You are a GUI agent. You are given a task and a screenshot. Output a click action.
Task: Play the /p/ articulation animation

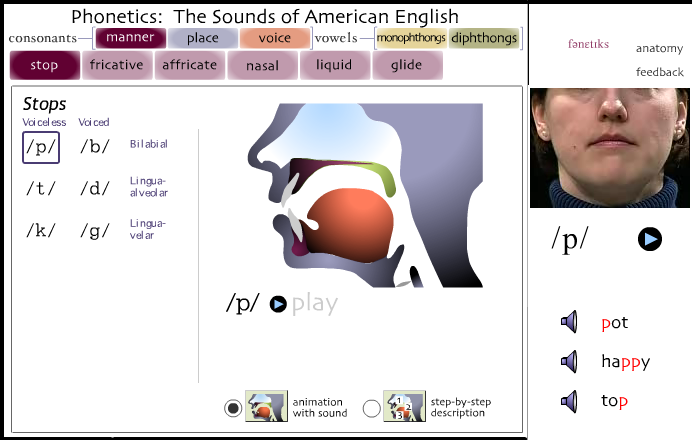tap(278, 304)
